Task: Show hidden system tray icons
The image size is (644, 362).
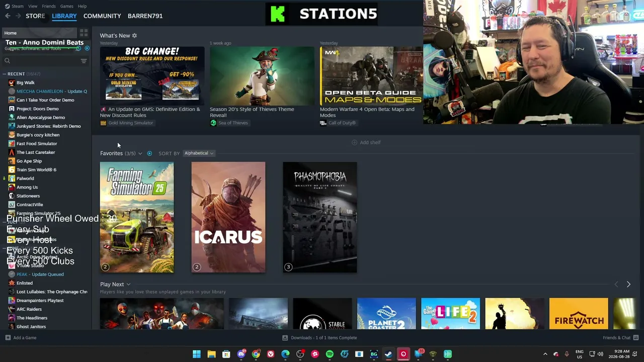Action: pyautogui.click(x=545, y=354)
